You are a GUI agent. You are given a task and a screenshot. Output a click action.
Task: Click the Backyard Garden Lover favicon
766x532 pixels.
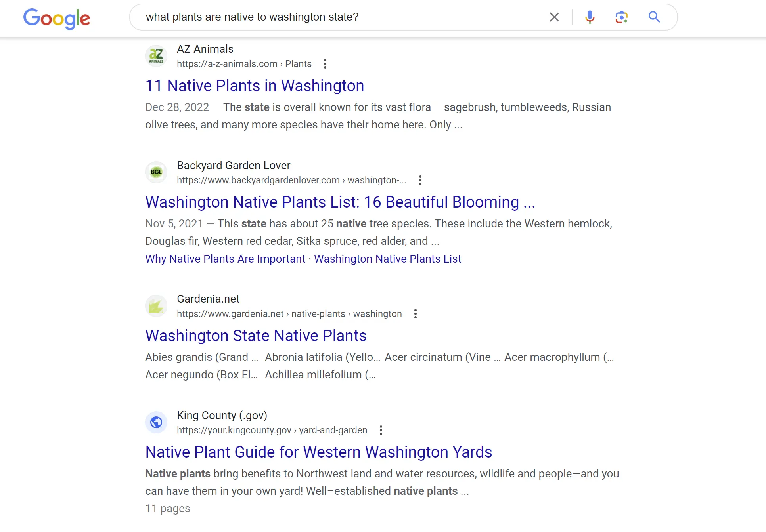(156, 172)
